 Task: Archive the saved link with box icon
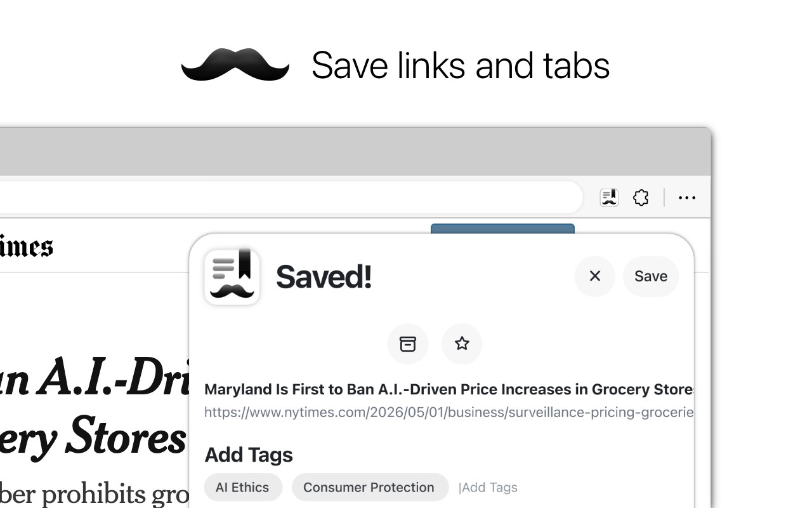click(x=408, y=344)
